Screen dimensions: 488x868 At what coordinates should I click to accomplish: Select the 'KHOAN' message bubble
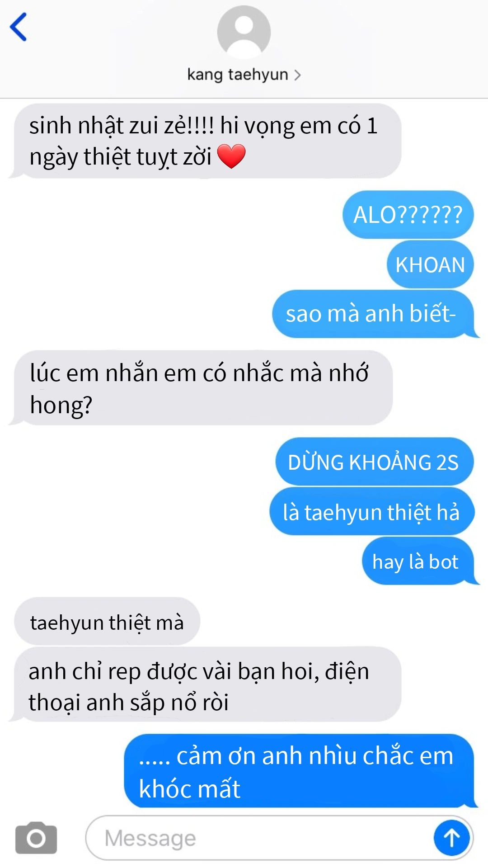point(430,264)
